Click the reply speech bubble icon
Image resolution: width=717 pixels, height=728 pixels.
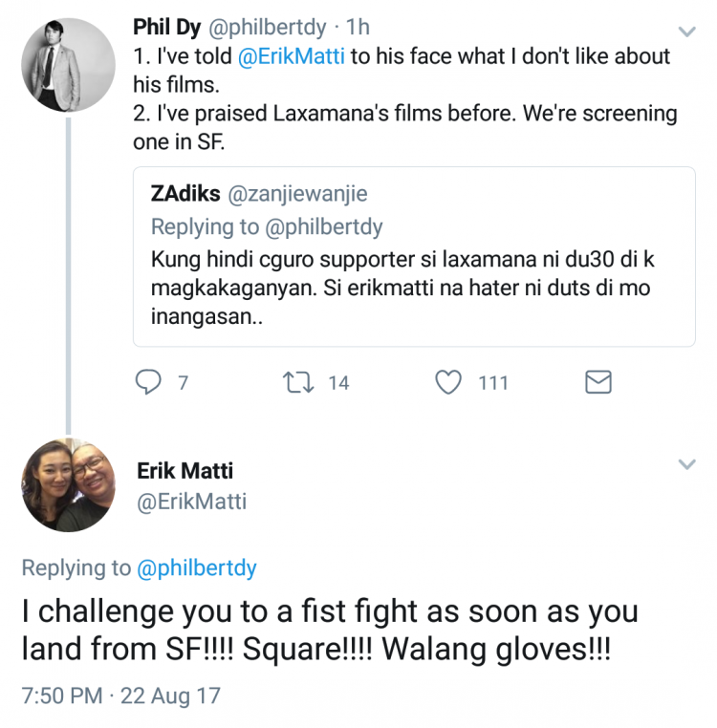(x=148, y=383)
